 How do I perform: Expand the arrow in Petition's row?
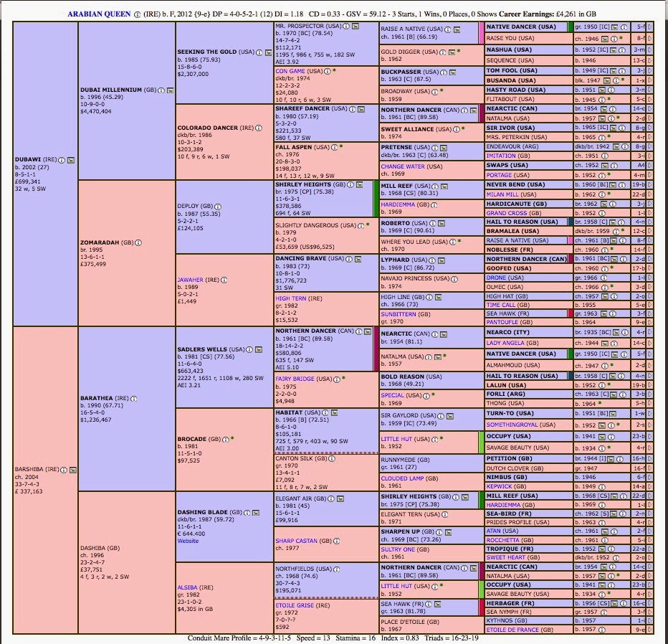649,458
